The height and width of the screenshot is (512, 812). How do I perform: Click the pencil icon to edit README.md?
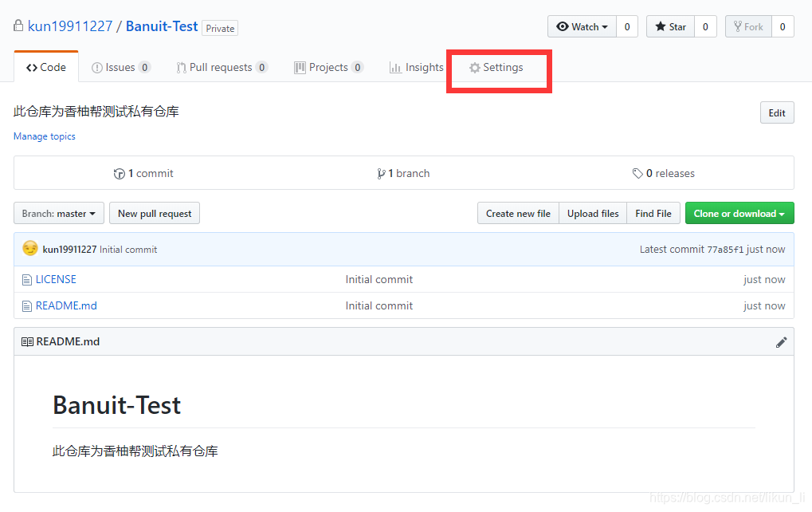coord(782,342)
